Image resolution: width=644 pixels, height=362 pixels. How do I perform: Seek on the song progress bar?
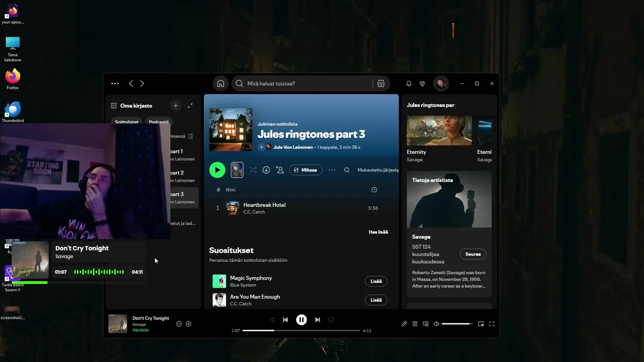click(301, 330)
